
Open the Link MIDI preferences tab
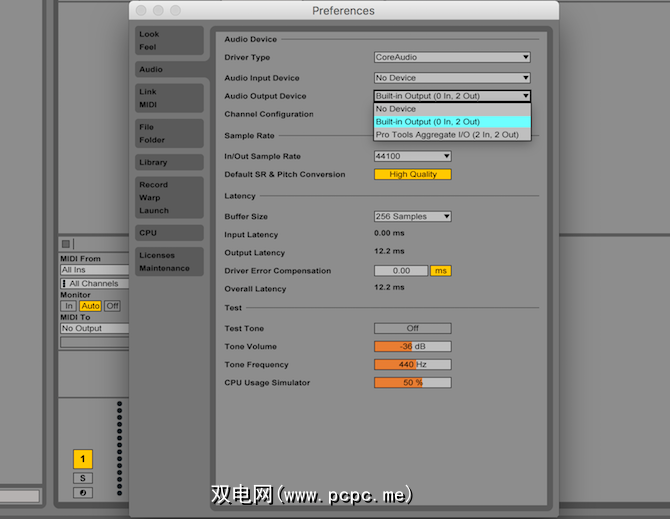click(x=169, y=98)
